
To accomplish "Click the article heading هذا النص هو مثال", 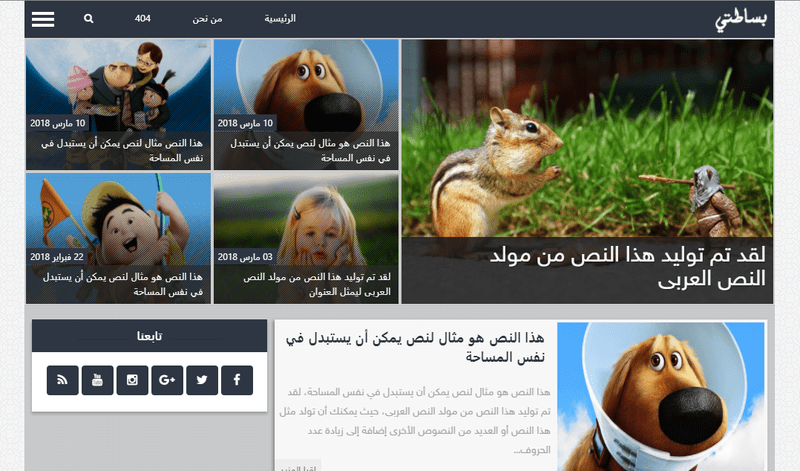I will pos(415,347).
